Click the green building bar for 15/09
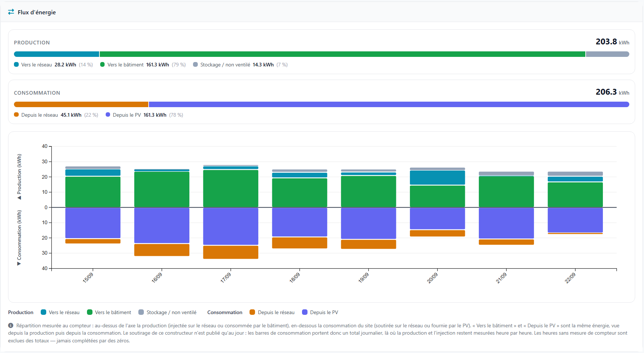The image size is (644, 353). 93,192
